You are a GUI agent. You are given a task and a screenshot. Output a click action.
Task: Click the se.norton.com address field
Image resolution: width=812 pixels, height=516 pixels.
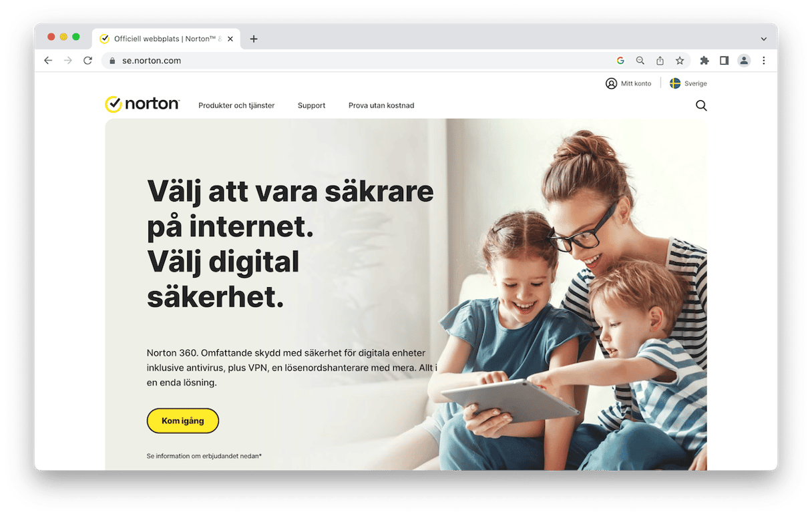[361, 61]
